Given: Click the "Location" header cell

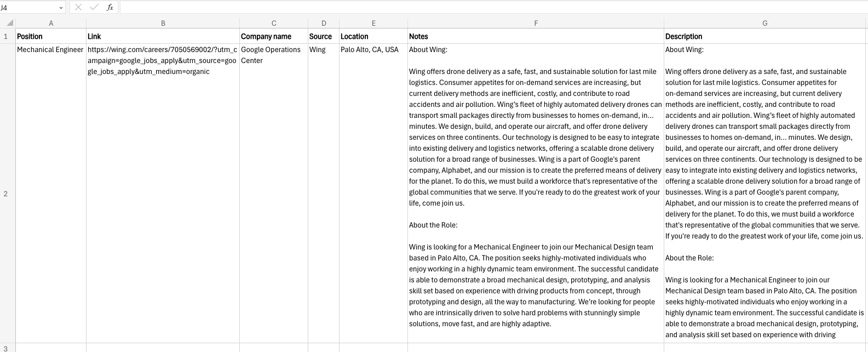Looking at the screenshot, I should coord(373,36).
